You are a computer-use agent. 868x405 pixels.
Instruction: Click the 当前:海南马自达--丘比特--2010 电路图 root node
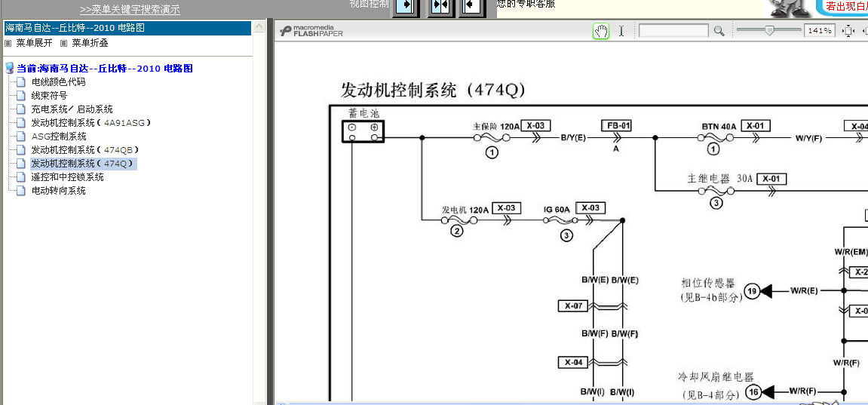[105, 69]
